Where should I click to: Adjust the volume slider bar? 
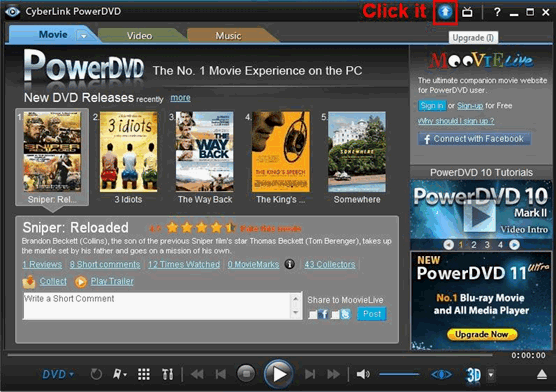(399, 374)
